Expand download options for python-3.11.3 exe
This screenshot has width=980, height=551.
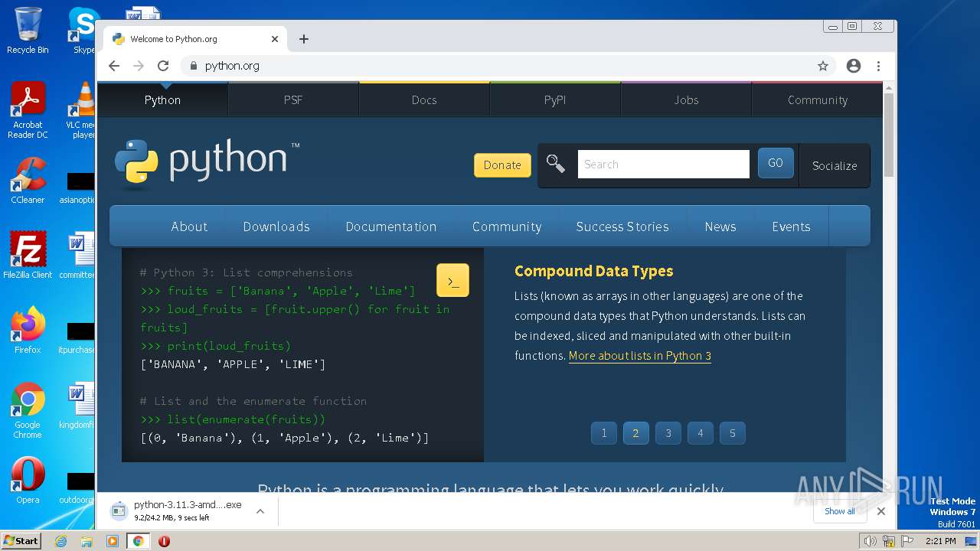tap(260, 511)
